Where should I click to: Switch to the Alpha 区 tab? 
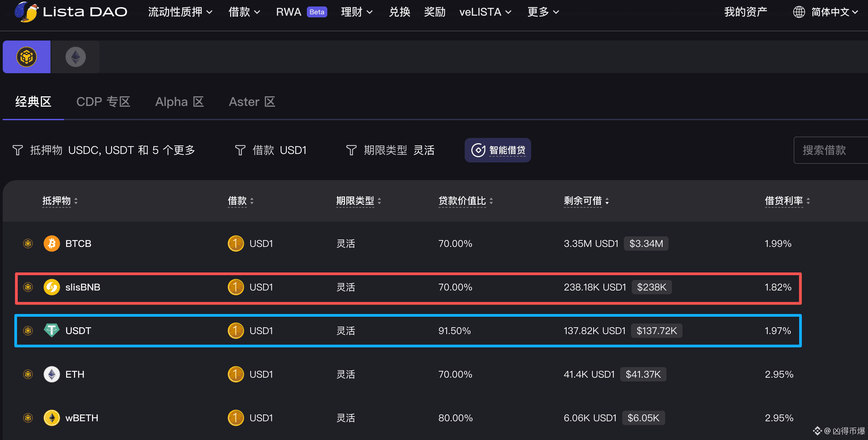[179, 102]
